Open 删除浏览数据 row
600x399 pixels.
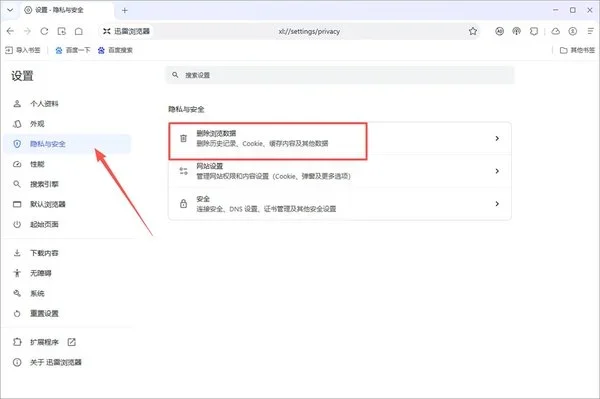340,138
